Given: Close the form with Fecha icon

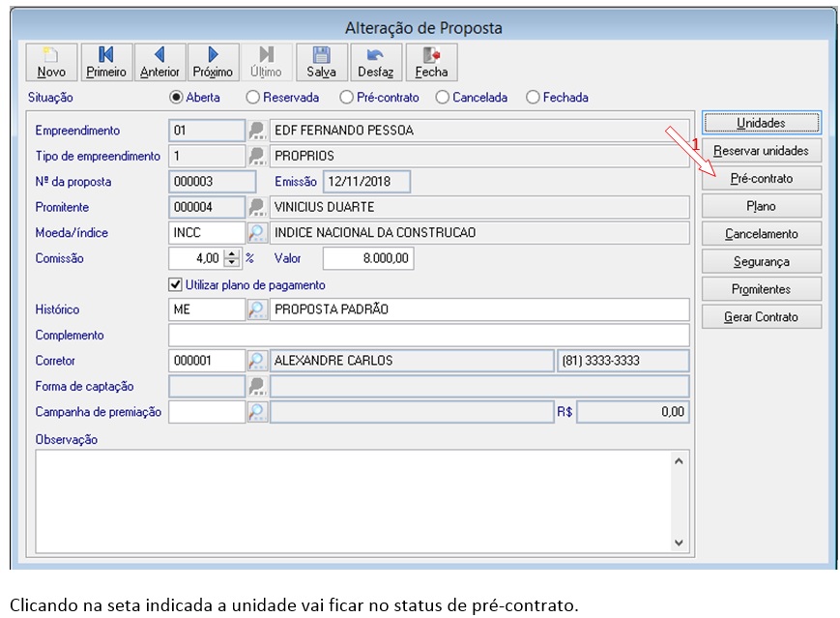Looking at the screenshot, I should (431, 62).
